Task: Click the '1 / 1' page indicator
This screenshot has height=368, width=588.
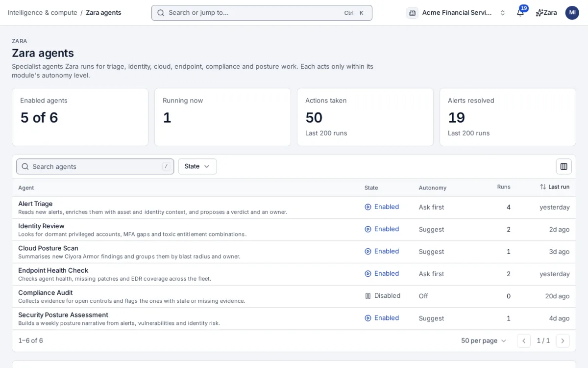Action: (x=543, y=341)
